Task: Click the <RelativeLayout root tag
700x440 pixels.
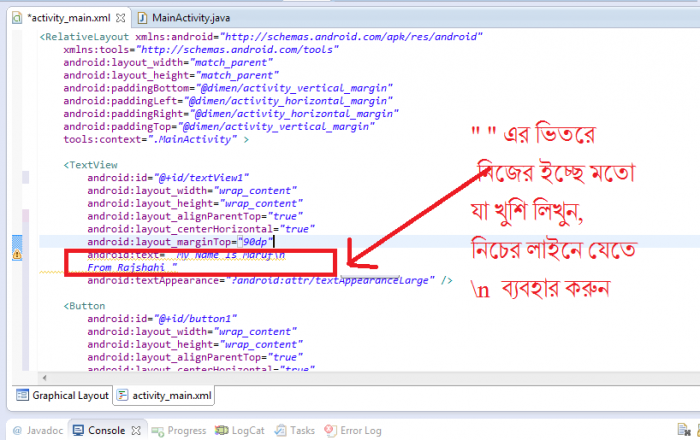Action: 84,37
